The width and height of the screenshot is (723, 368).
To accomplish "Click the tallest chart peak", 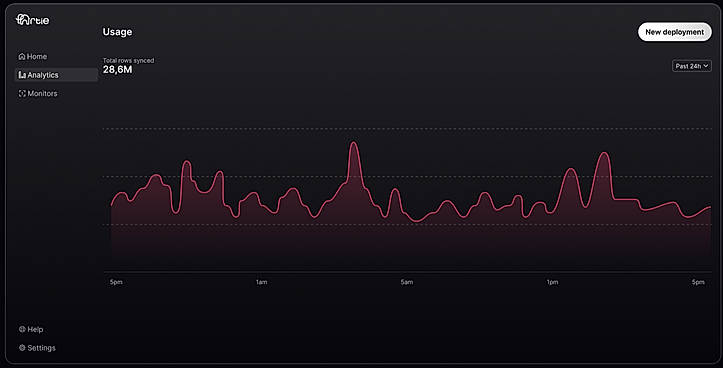I will [354, 143].
